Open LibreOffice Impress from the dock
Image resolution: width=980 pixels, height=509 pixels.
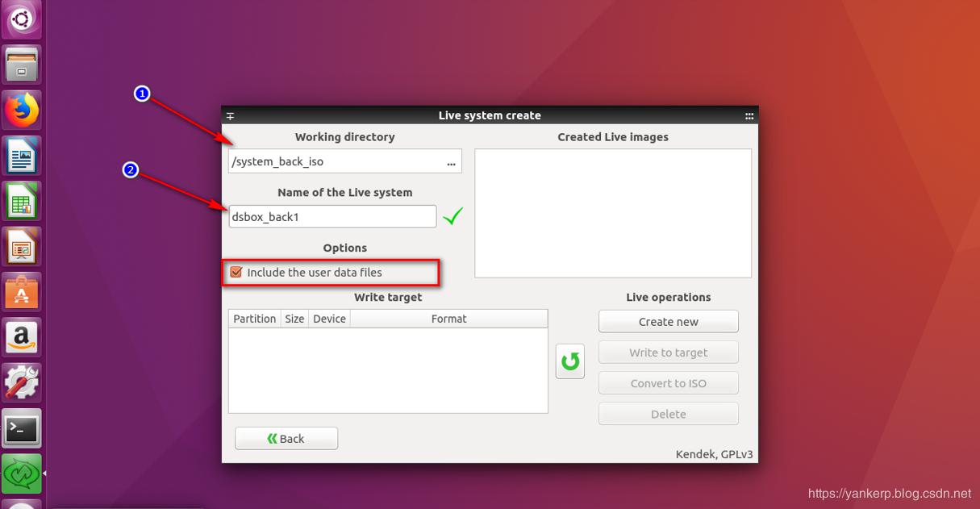click(22, 247)
